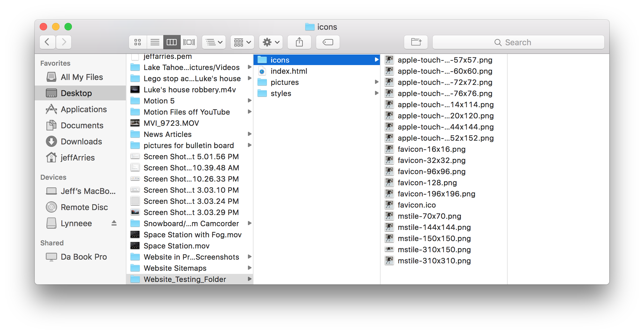Eject the Lynneee device

[x=114, y=223]
